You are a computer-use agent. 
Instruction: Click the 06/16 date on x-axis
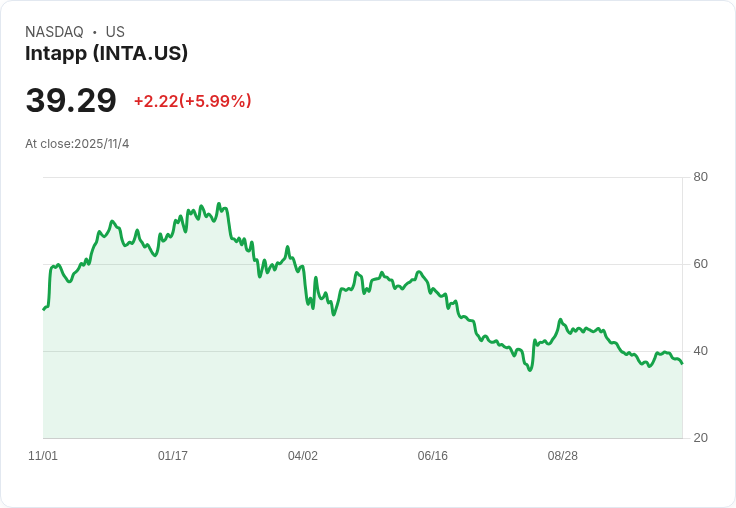tap(433, 456)
